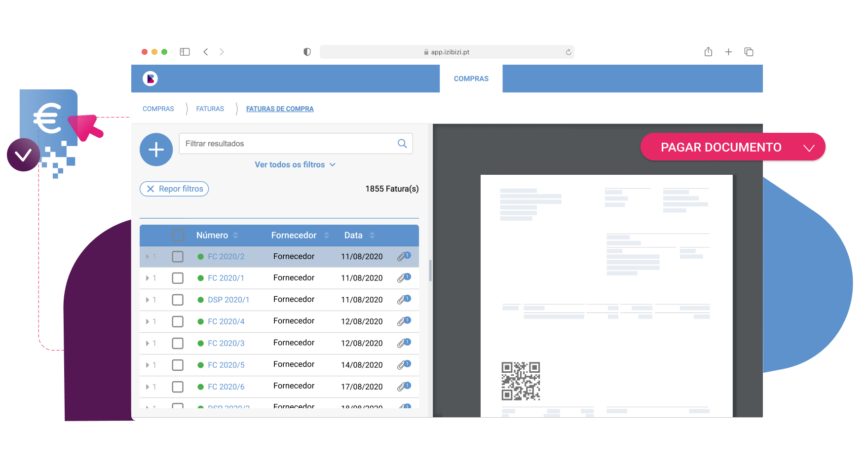Viewport: 868px width, 471px height.
Task: Expand 'Ver todos os filtros' dropdown
Action: tap(295, 165)
